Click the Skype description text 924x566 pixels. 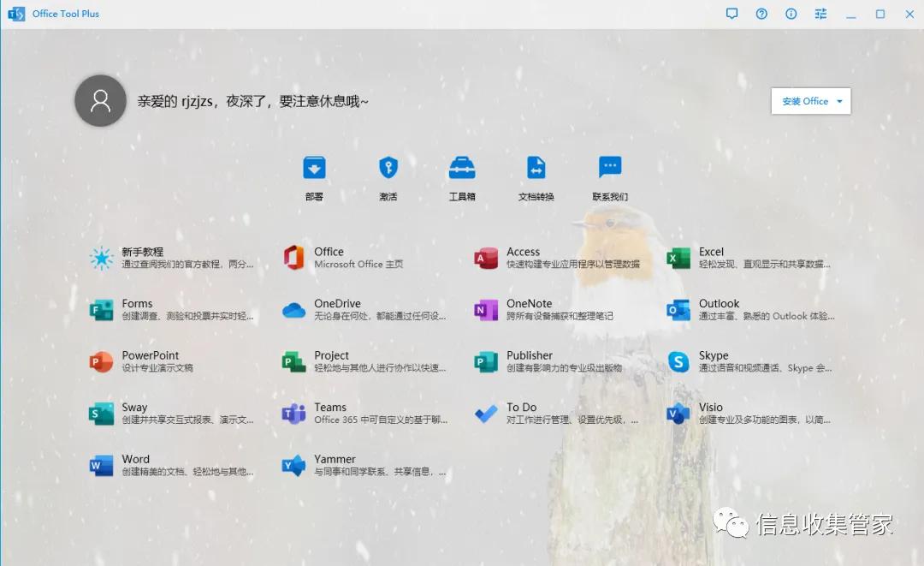[765, 368]
